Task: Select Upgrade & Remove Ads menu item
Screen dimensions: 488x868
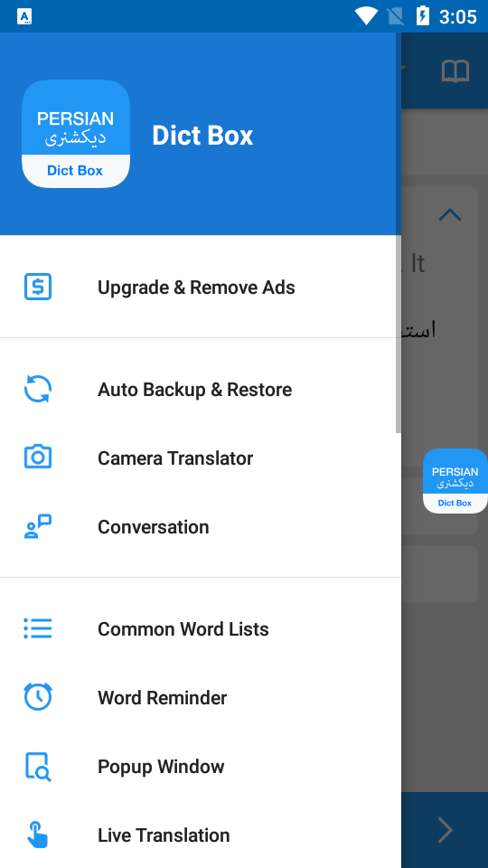Action: click(201, 288)
